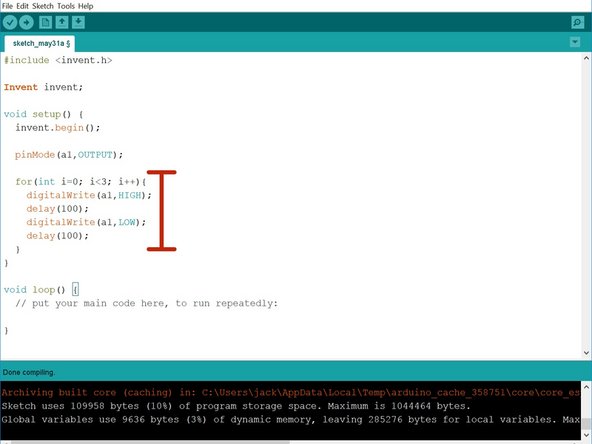Open the Tools menu
Screen dimensions: 592x444
[x=66, y=6]
